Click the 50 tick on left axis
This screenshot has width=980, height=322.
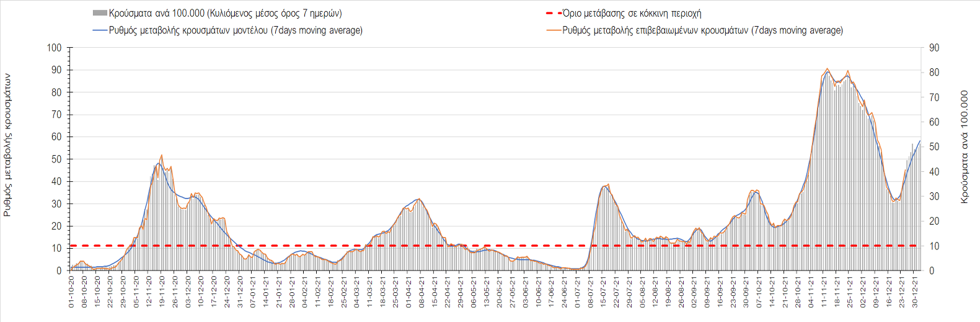56,159
